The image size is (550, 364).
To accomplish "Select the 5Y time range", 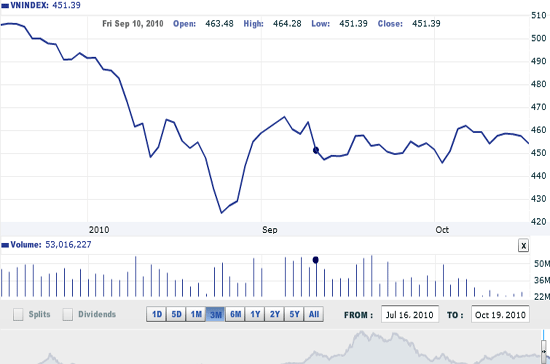I will coord(294,314).
